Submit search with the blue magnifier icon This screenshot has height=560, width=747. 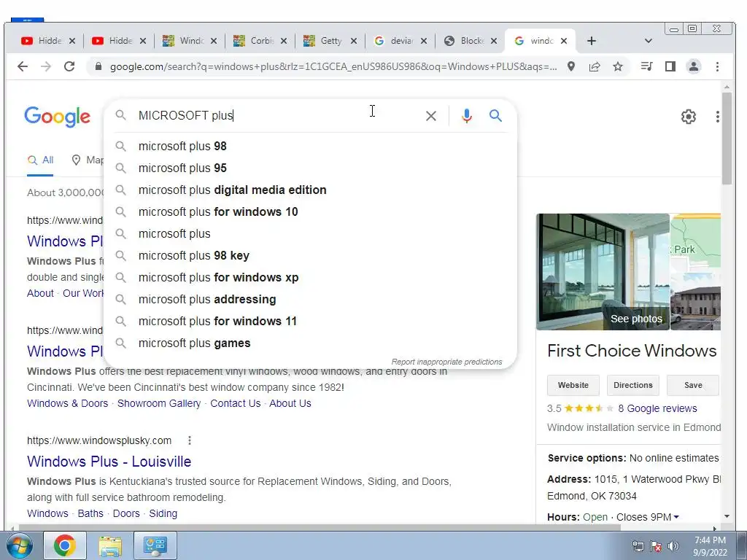point(495,116)
